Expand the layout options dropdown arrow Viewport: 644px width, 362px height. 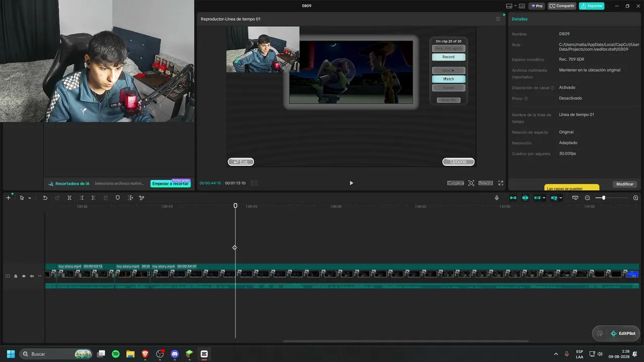(515, 6)
